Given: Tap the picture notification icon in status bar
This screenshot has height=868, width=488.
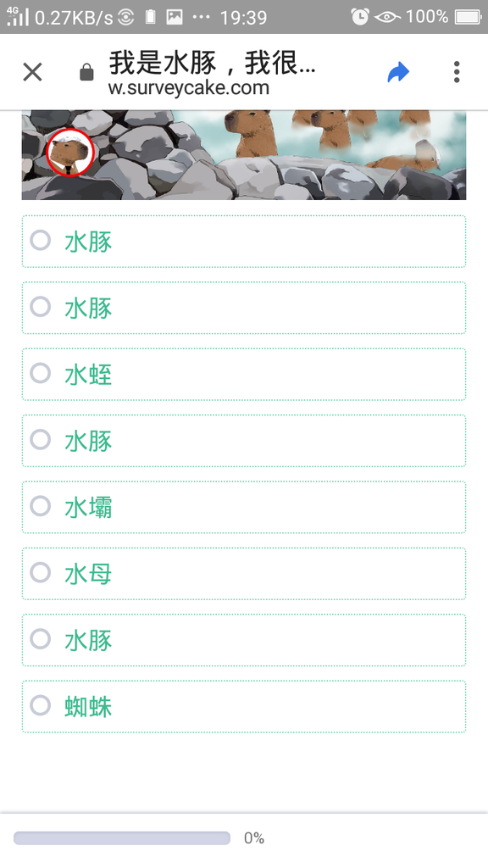Looking at the screenshot, I should [175, 17].
